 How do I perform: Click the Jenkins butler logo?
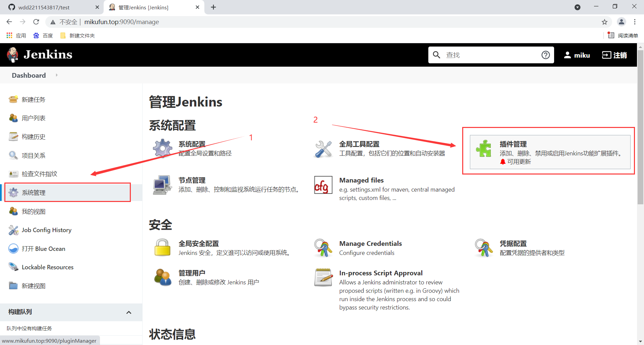(12, 54)
